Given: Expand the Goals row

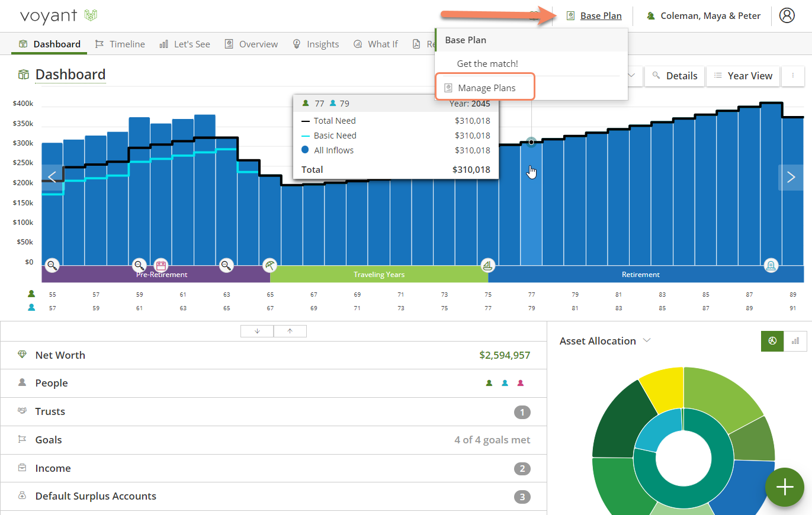Looking at the screenshot, I should pos(274,440).
